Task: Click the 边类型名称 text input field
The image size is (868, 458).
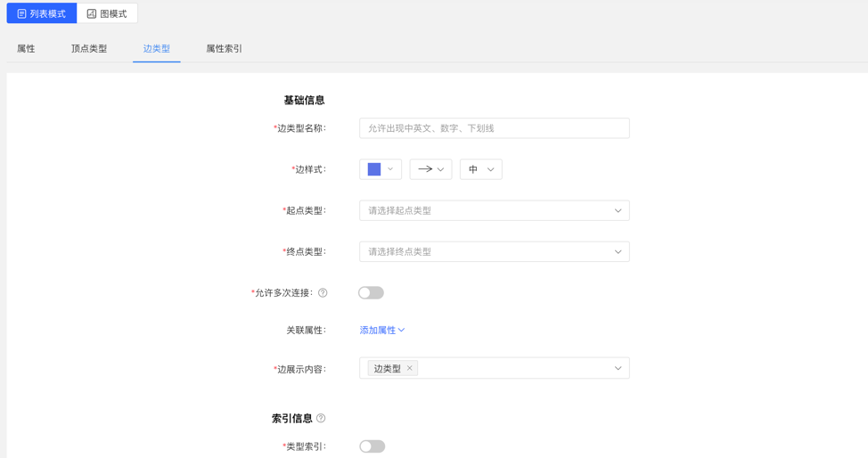Action: [x=494, y=128]
